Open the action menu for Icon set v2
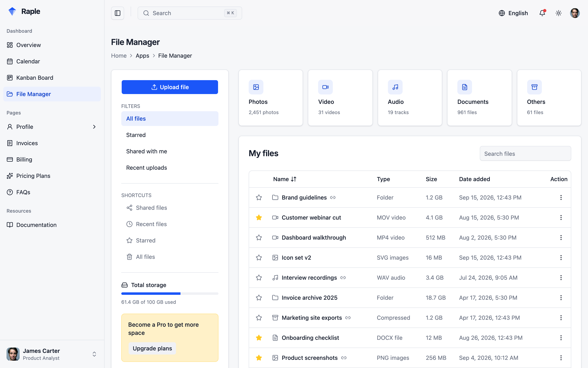Viewport: 588px width, 368px height. pyautogui.click(x=561, y=258)
